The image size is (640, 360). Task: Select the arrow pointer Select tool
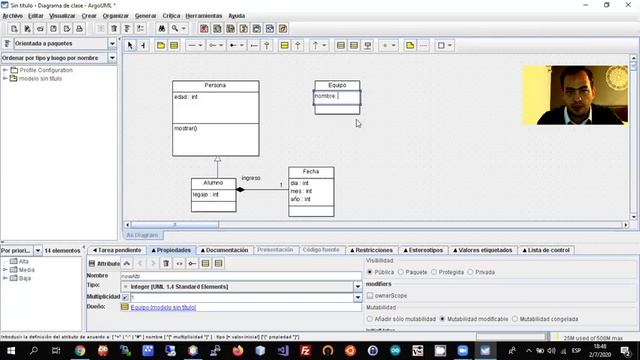(x=130, y=45)
